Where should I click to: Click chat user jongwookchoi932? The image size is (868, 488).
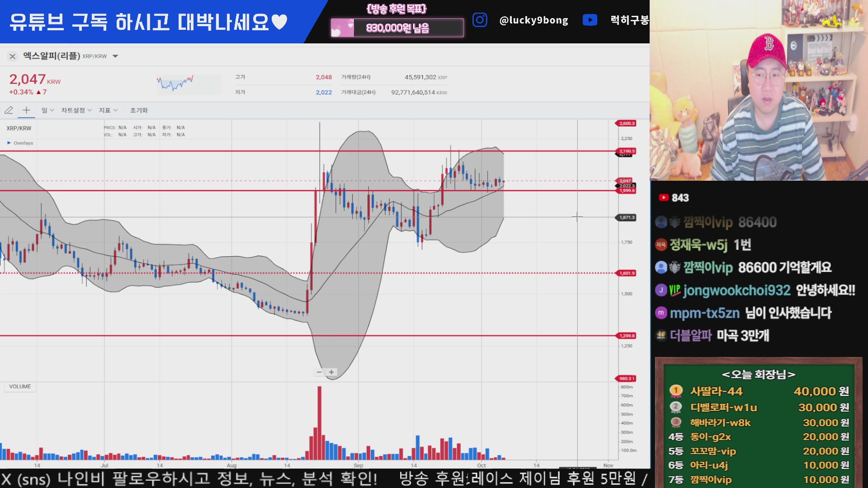737,290
